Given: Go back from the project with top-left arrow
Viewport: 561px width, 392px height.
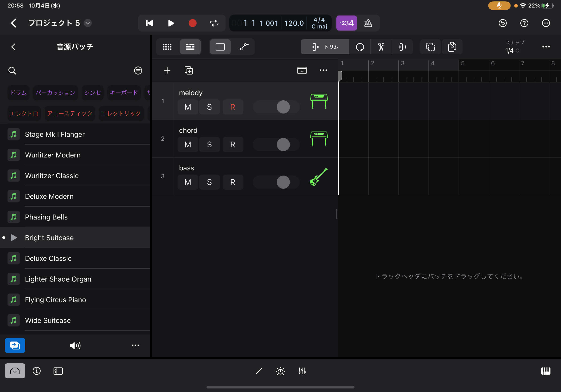Looking at the screenshot, I should click(14, 23).
